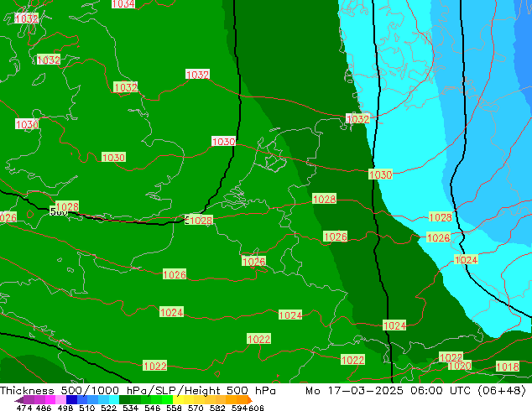532x411 pixels.
Task: Click legend value 558
Action: point(174,408)
